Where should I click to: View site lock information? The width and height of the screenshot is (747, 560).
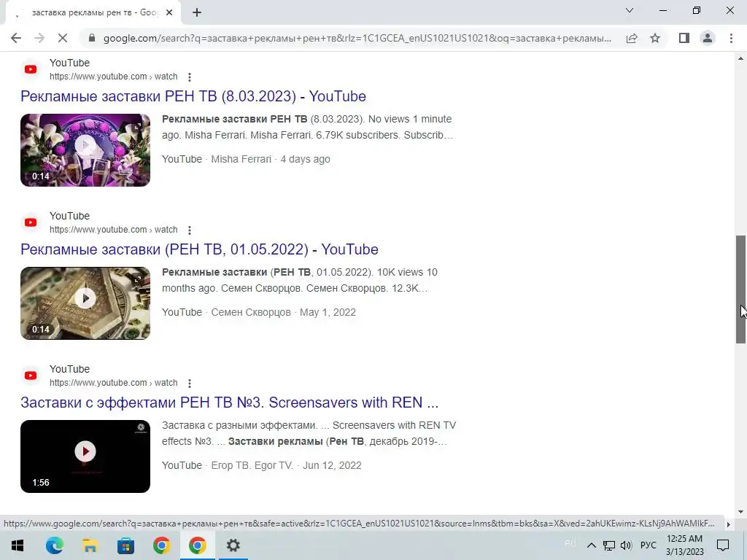92,38
